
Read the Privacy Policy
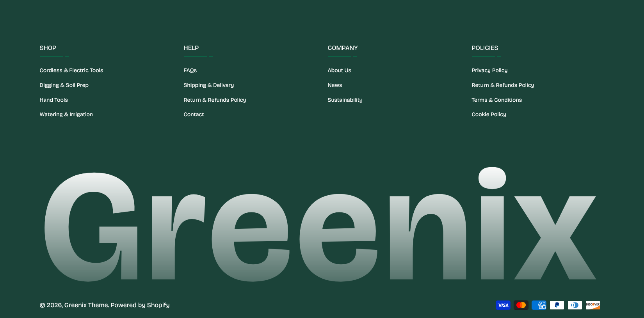(489, 71)
